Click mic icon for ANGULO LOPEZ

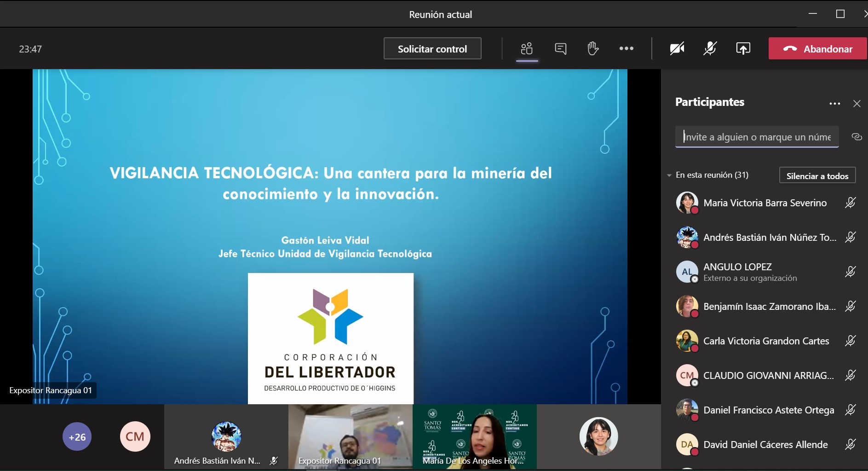coord(850,272)
